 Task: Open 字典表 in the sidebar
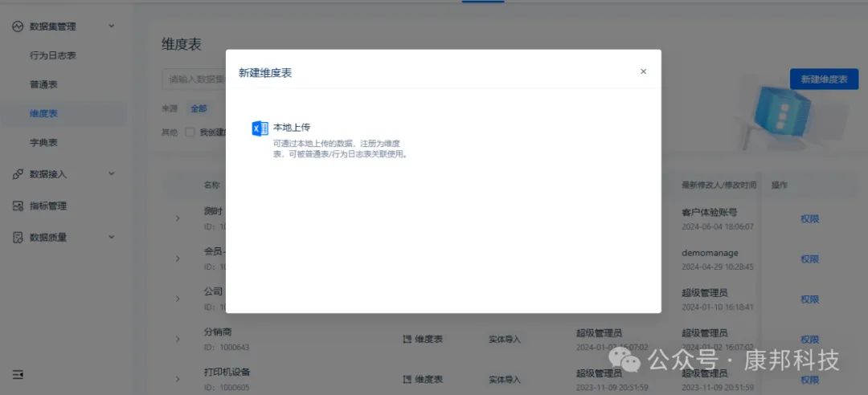click(x=43, y=142)
